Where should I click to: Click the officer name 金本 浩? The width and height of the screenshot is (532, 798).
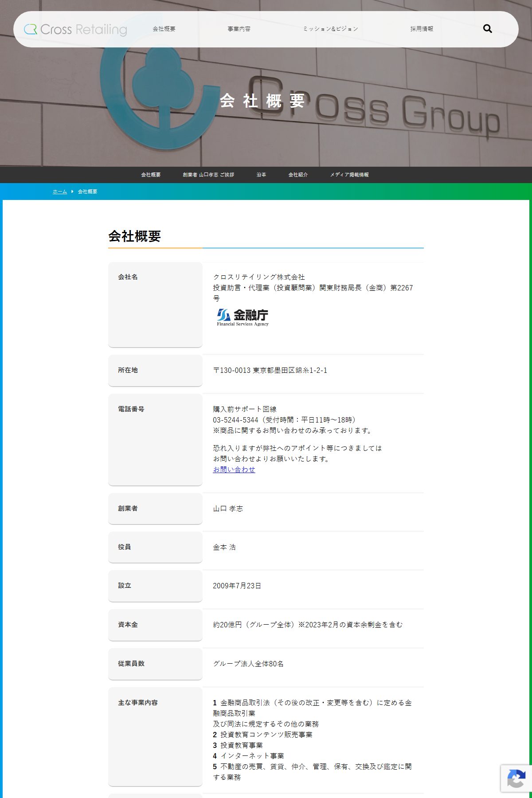[224, 547]
